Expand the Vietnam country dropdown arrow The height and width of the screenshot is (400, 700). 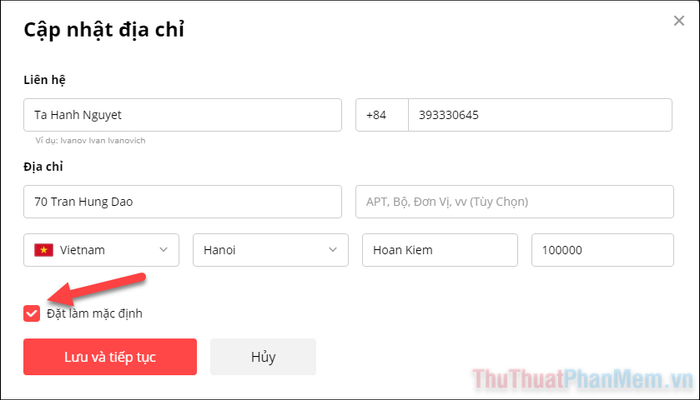point(163,250)
